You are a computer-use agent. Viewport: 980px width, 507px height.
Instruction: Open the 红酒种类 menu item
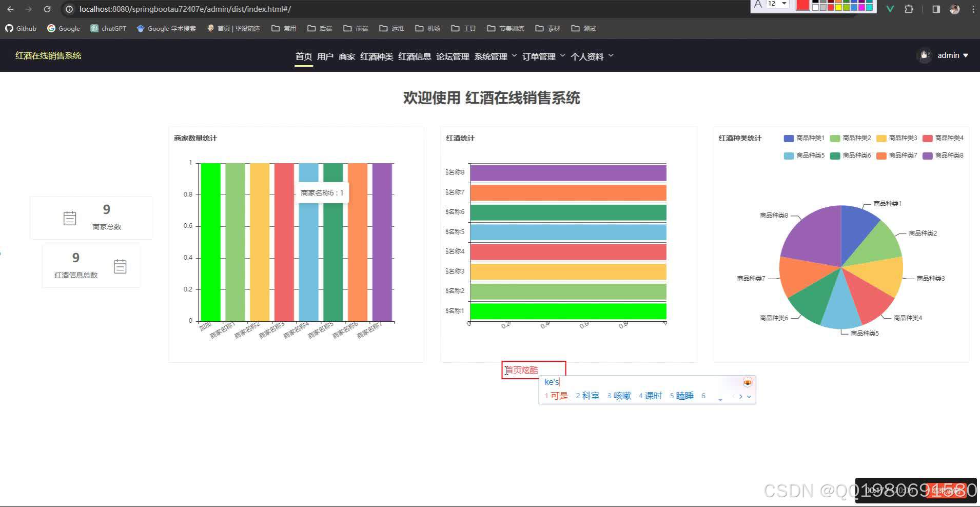pos(377,56)
